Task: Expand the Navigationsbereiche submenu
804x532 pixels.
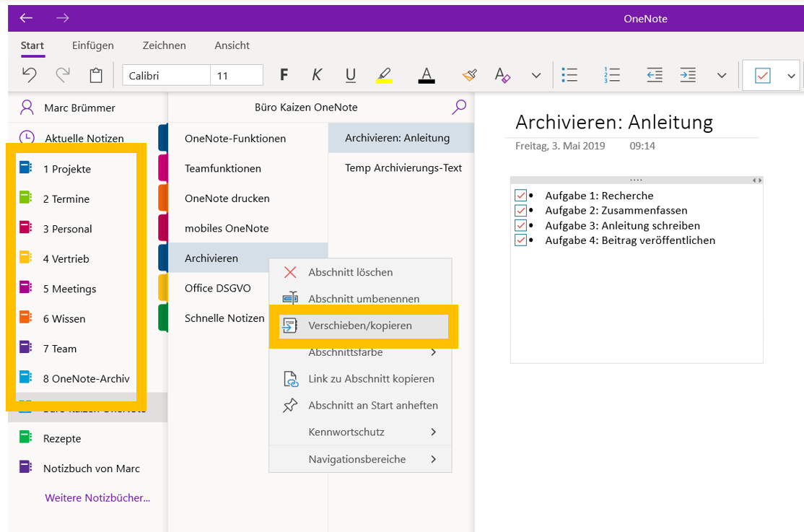Action: pyautogui.click(x=360, y=459)
